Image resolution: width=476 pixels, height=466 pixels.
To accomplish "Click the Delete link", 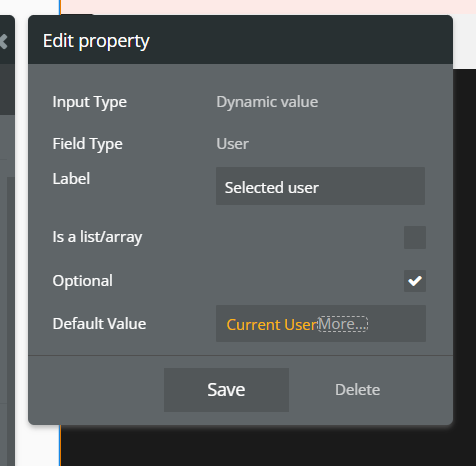I will [x=357, y=390].
